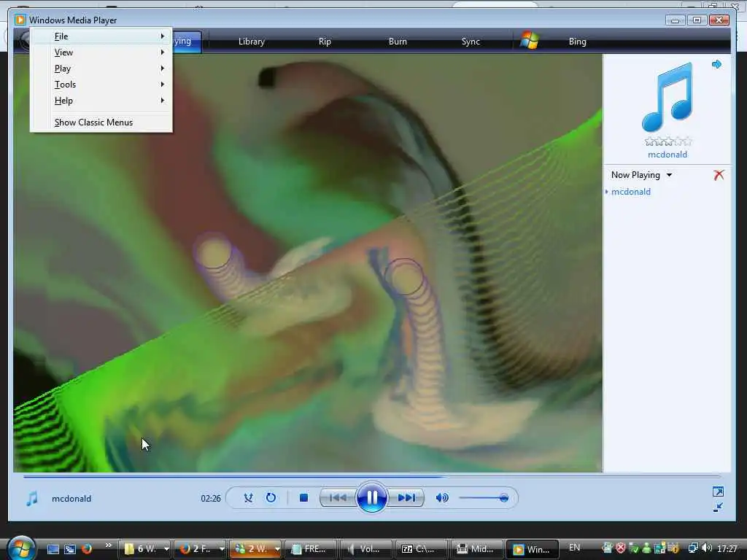Stop playback with the square button
The image size is (747, 560).
303,498
